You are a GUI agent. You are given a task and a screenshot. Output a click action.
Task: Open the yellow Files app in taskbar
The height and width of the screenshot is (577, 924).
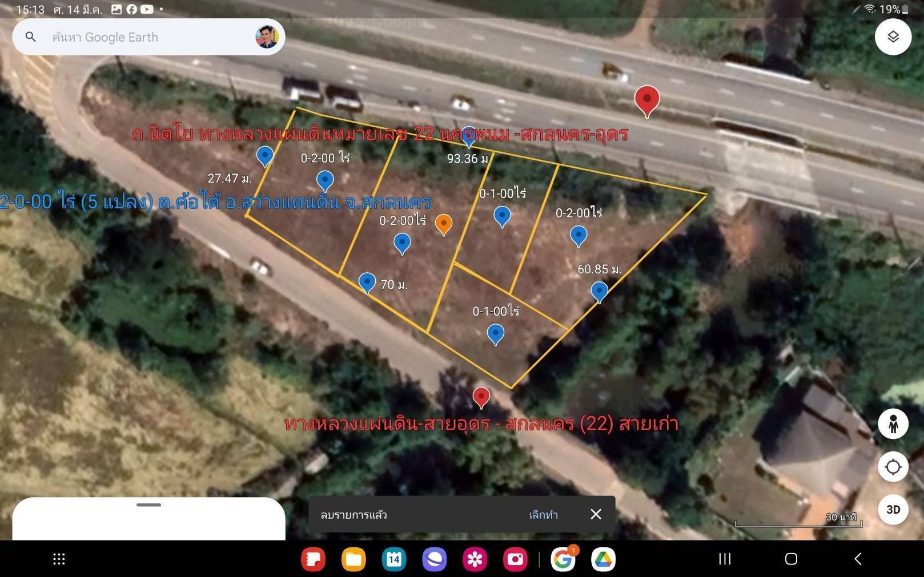point(353,559)
